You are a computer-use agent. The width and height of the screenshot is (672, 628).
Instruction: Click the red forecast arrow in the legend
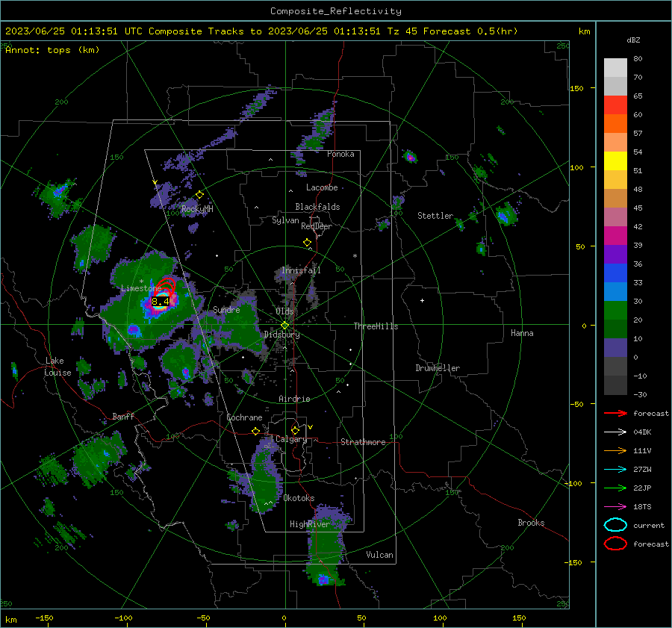(x=615, y=413)
